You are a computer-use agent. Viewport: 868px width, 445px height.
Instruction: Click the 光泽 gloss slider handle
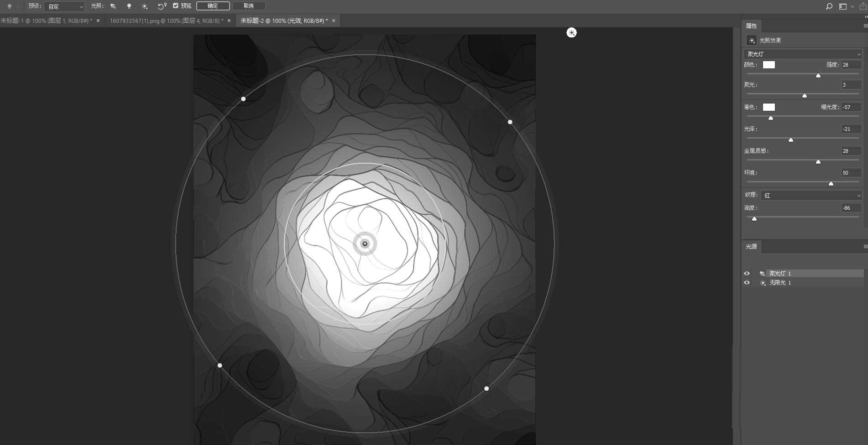[791, 140]
